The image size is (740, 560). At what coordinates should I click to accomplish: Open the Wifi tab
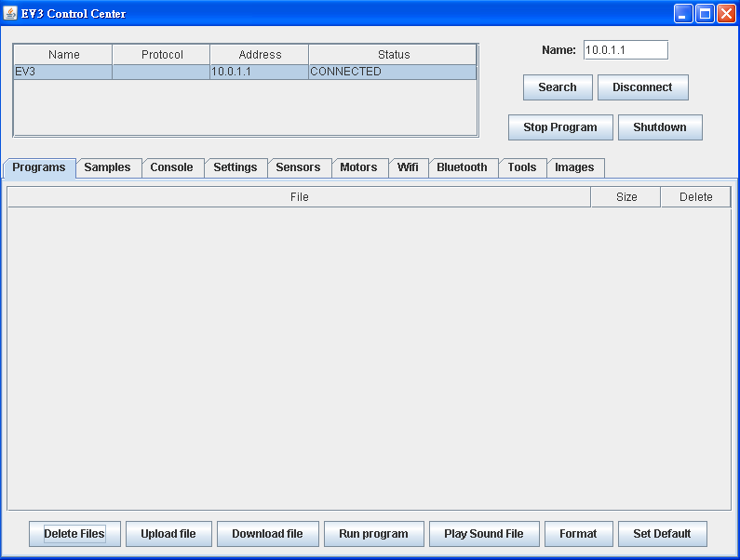[x=408, y=167]
